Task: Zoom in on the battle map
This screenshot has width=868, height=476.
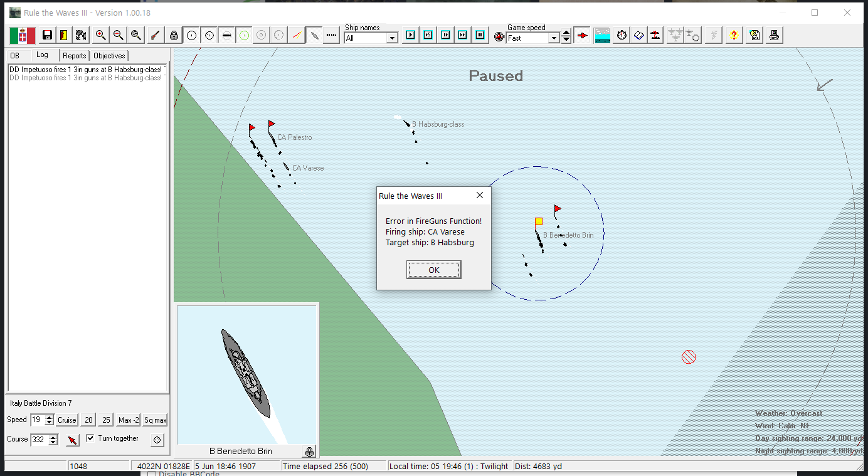Action: pos(100,36)
